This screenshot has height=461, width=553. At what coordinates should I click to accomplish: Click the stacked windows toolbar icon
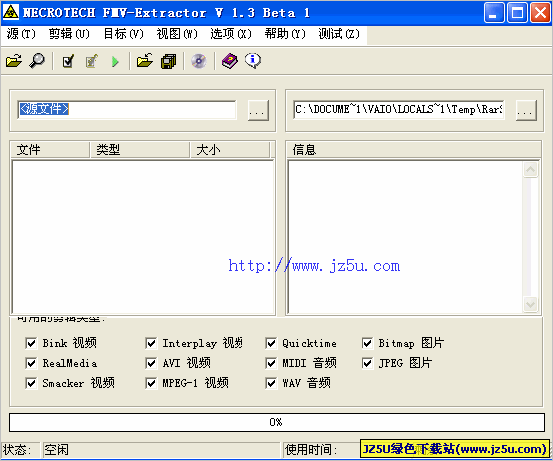[x=169, y=61]
